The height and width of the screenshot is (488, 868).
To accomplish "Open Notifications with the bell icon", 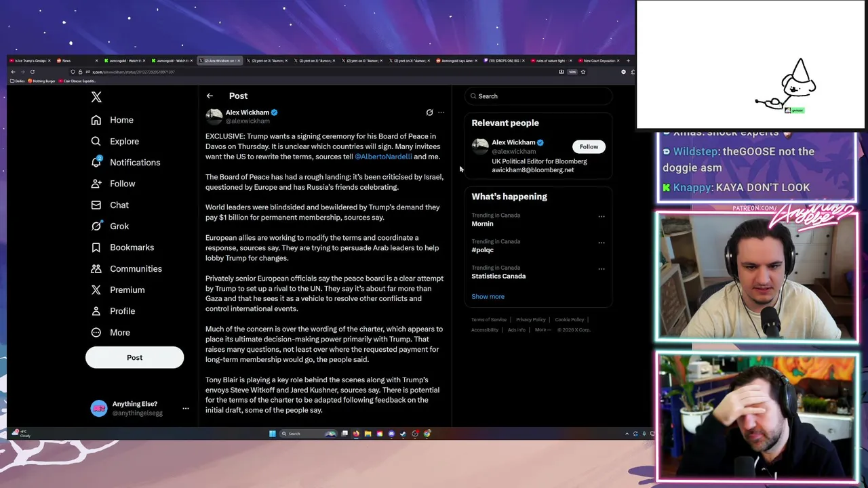I will click(x=126, y=163).
